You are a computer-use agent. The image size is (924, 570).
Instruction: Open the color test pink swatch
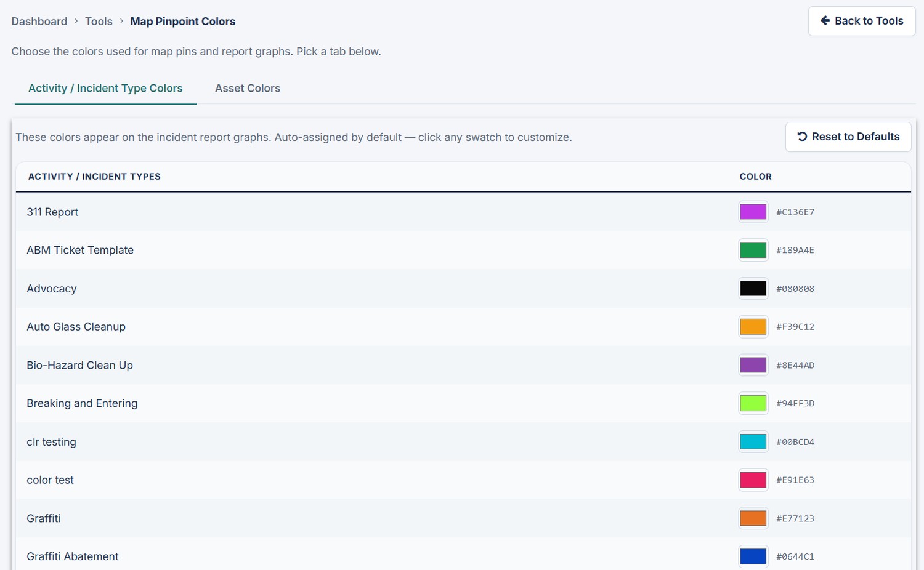click(x=753, y=480)
